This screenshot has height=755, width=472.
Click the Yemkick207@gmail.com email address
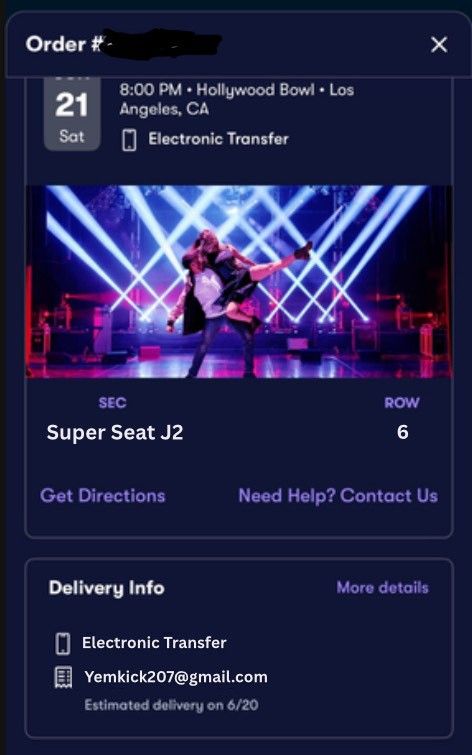coord(176,677)
